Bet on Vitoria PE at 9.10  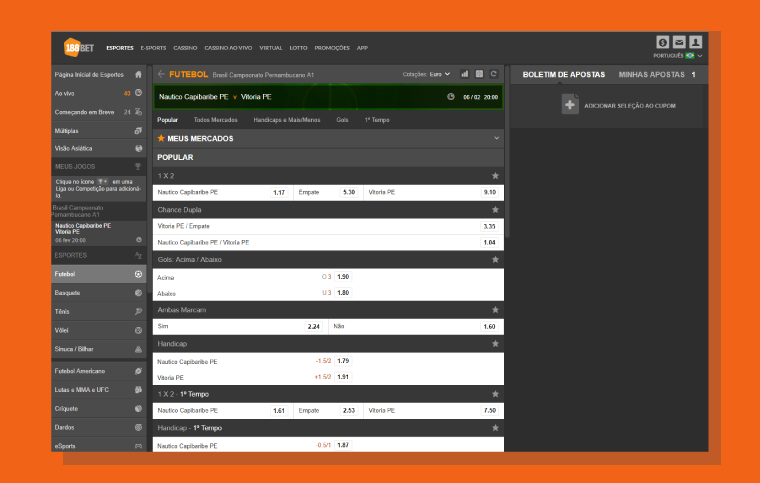pyautogui.click(x=490, y=192)
